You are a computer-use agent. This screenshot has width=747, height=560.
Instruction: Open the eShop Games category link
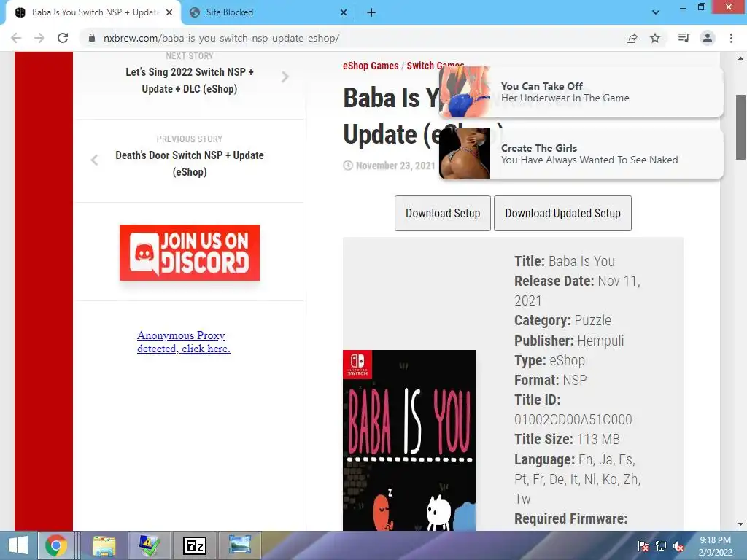point(371,66)
